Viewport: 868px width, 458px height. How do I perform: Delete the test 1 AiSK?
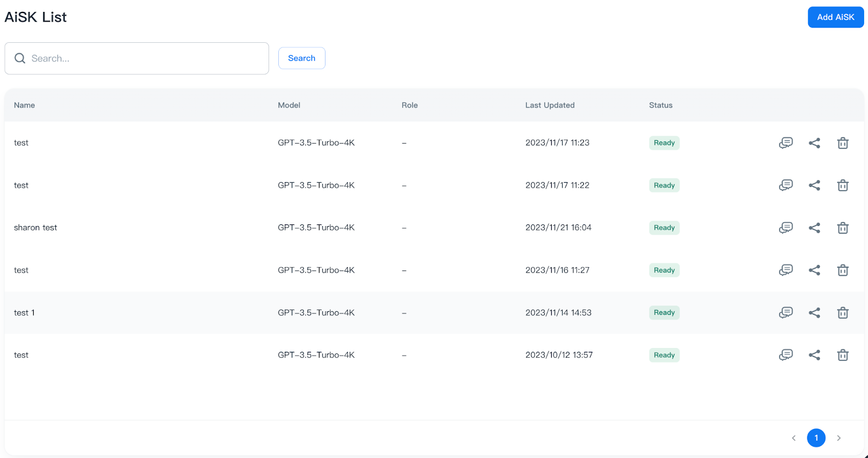(843, 313)
